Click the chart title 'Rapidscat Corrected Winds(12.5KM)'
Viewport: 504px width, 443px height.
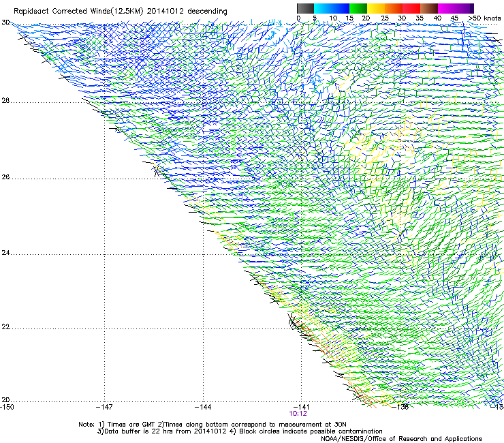pos(78,12)
